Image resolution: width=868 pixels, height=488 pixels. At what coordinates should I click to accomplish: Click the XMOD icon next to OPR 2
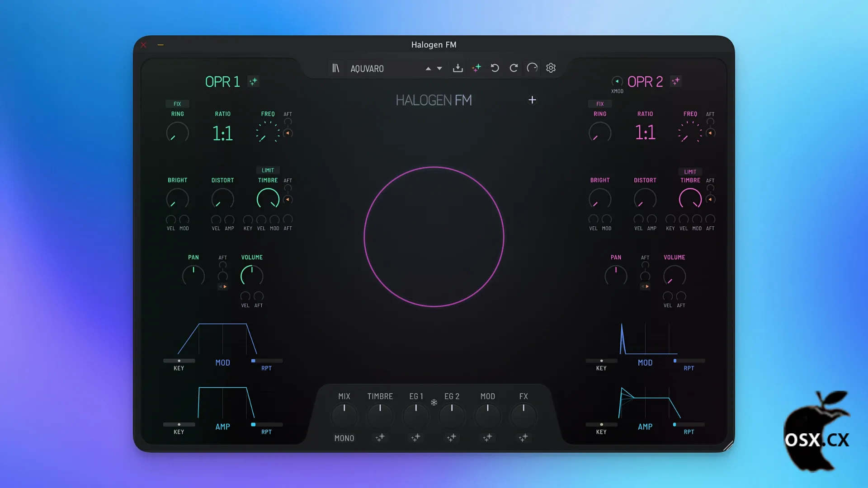tap(617, 81)
